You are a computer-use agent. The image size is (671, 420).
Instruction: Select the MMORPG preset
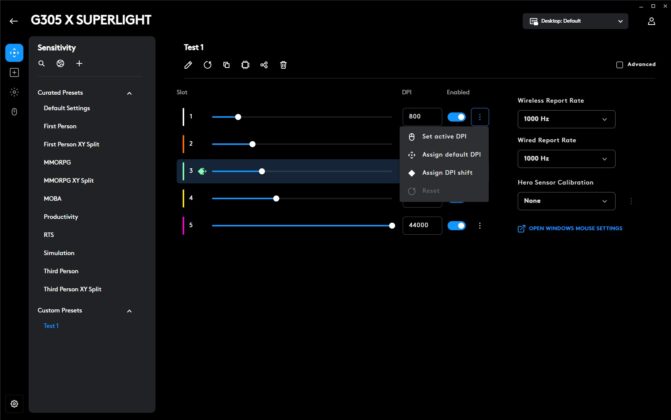pyautogui.click(x=57, y=163)
